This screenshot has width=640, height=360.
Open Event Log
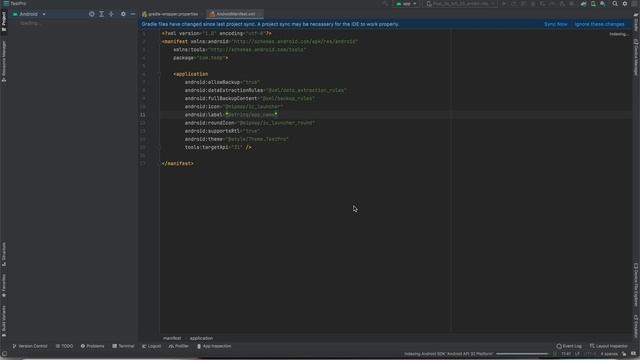tap(569, 346)
